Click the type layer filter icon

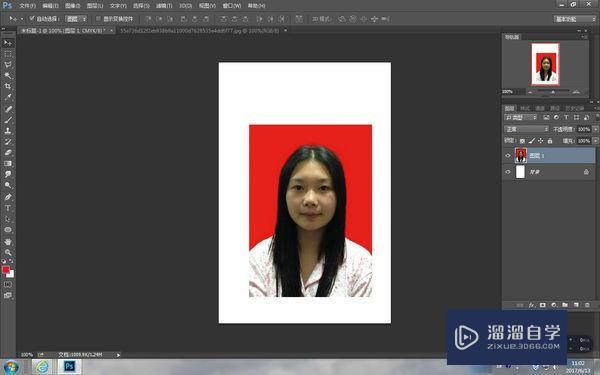point(566,117)
